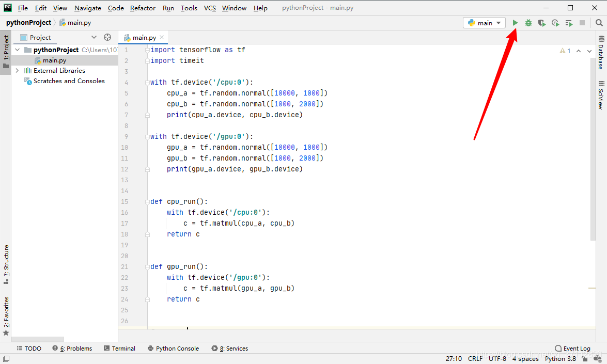Jump to next highlighted error arrow
Viewport: 607px width, 364px height.
589,51
